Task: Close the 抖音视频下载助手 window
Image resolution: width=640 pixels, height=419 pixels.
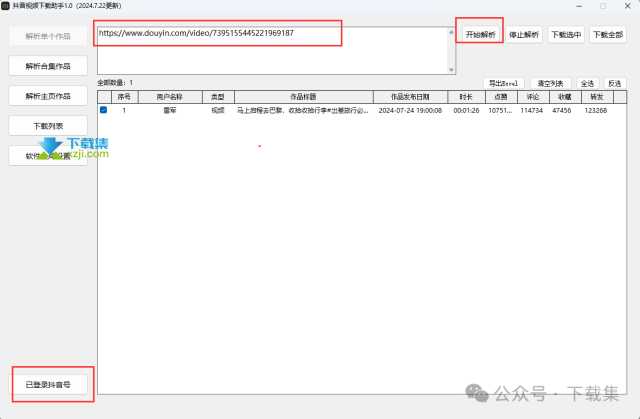Action: point(627,6)
